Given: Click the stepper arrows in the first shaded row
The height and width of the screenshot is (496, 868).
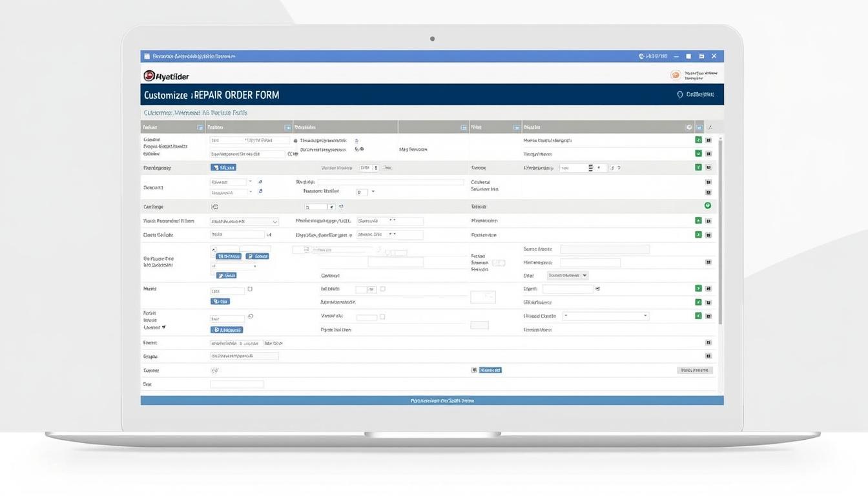Looking at the screenshot, I should click(376, 167).
